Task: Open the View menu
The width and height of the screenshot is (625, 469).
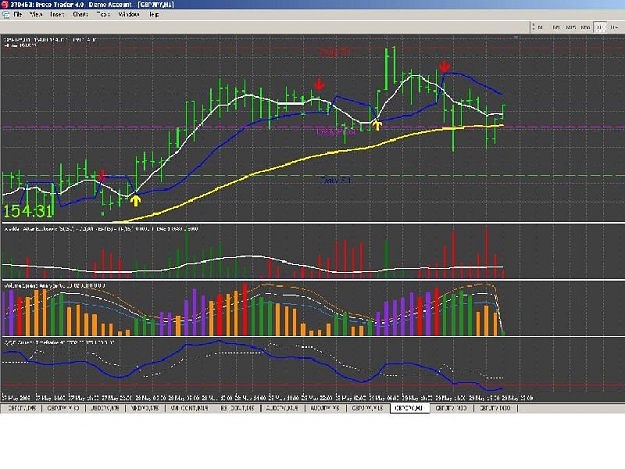Action: (36, 14)
